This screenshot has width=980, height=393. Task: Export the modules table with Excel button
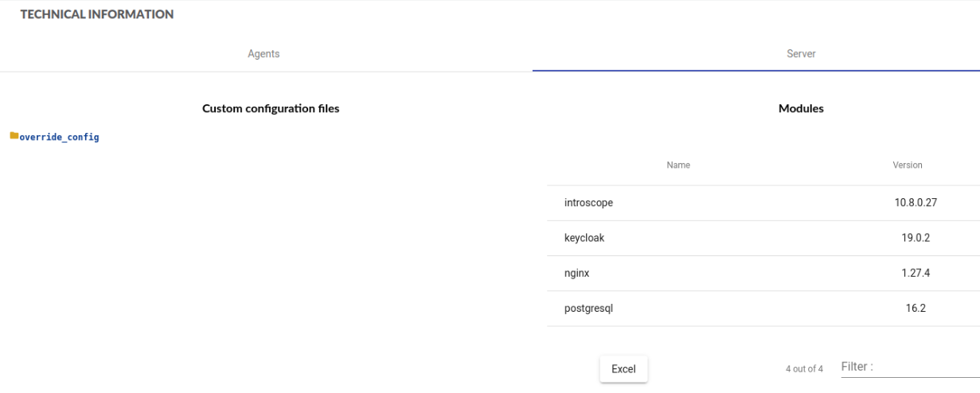click(623, 369)
